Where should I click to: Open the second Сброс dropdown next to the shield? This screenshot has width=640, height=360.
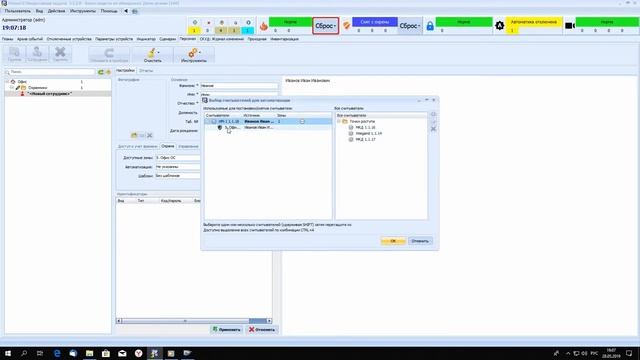[x=409, y=26]
